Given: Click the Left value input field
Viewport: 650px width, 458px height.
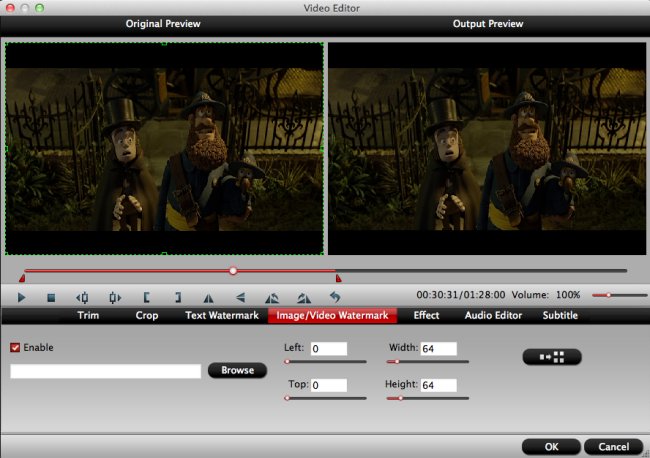Looking at the screenshot, I should pos(329,349).
